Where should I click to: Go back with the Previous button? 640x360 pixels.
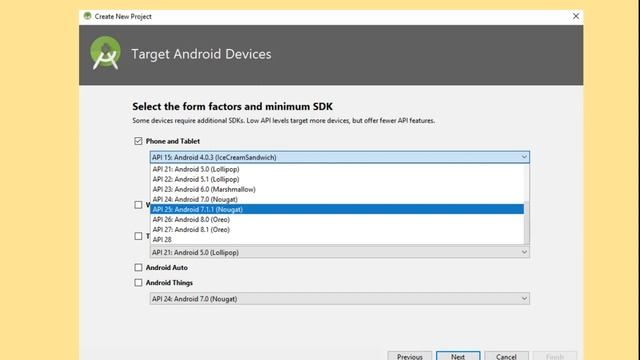[x=410, y=356]
